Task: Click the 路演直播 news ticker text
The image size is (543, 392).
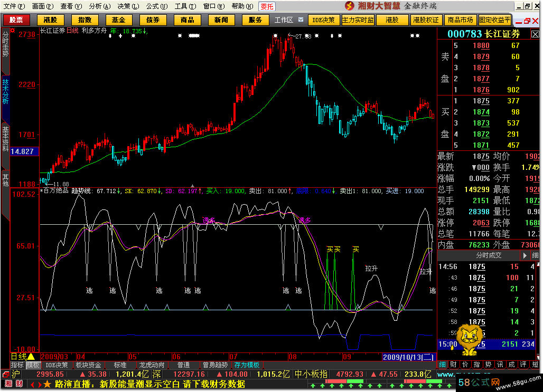Action: 149,384
